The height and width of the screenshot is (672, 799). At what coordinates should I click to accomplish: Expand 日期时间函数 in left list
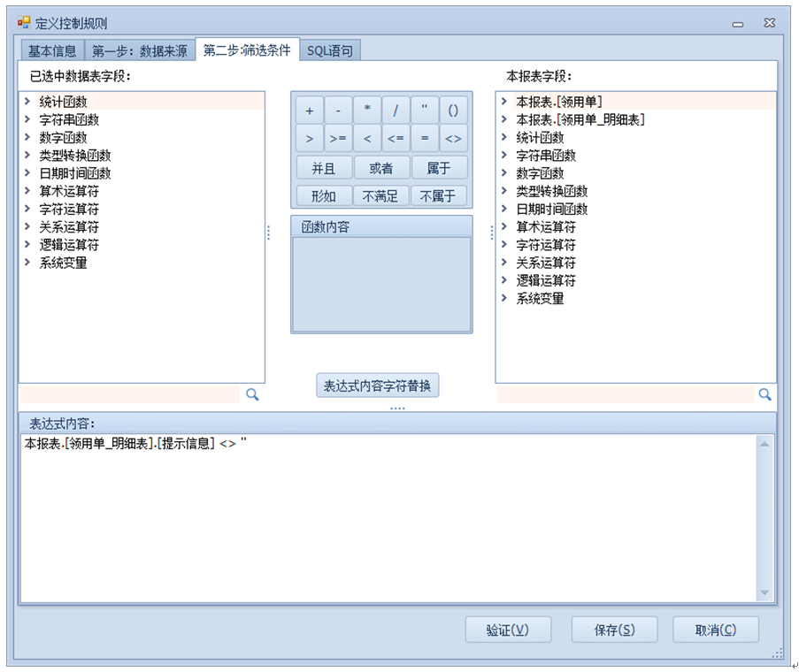[x=28, y=173]
